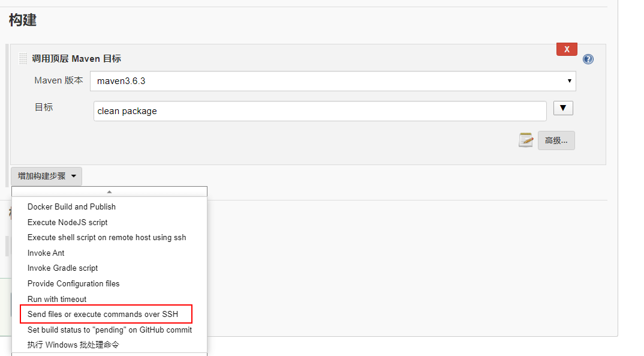Click the 构建 section heading
Viewport: 644px width, 356px height.
pos(23,20)
